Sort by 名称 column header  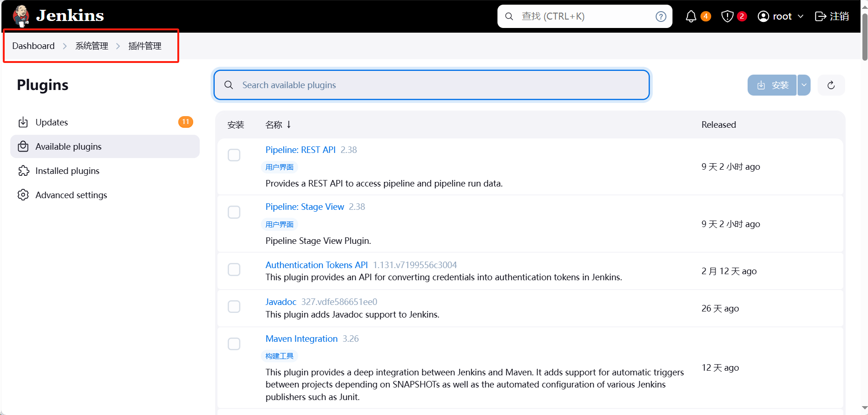(x=278, y=124)
